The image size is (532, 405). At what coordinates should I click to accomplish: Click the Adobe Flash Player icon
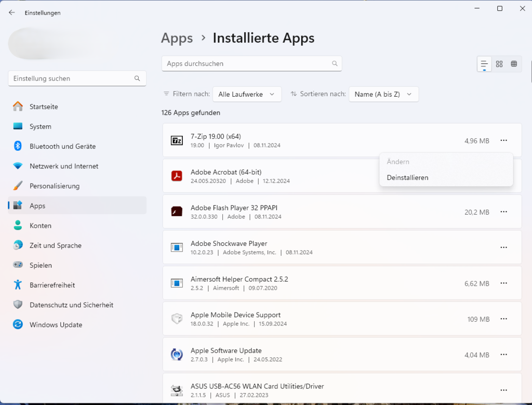tap(177, 212)
